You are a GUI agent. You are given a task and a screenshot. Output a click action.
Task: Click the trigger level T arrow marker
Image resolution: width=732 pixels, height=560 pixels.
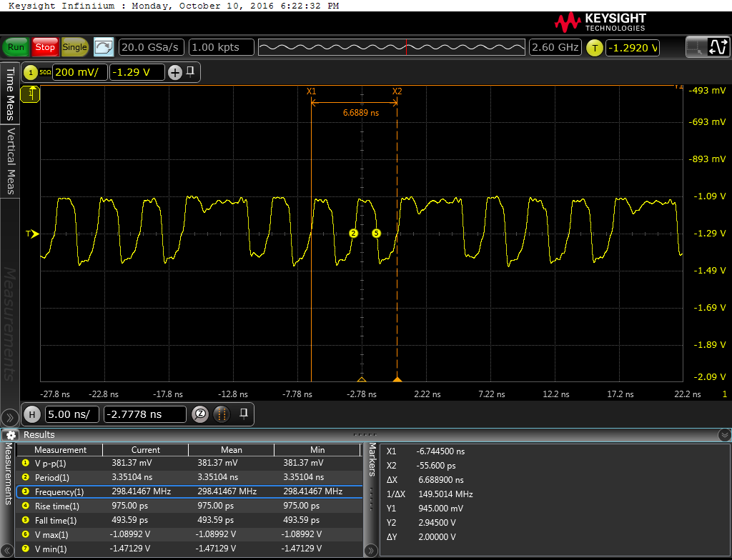click(33, 234)
